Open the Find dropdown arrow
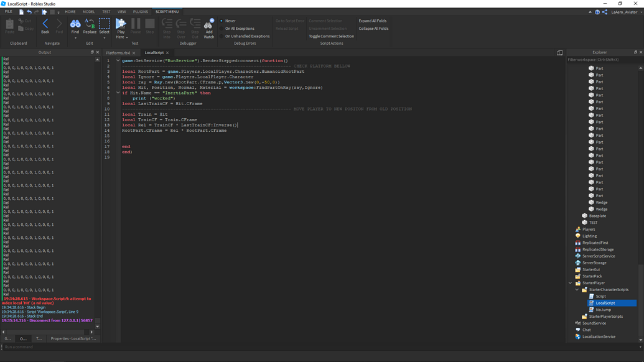This screenshot has height=362, width=644. (75, 38)
